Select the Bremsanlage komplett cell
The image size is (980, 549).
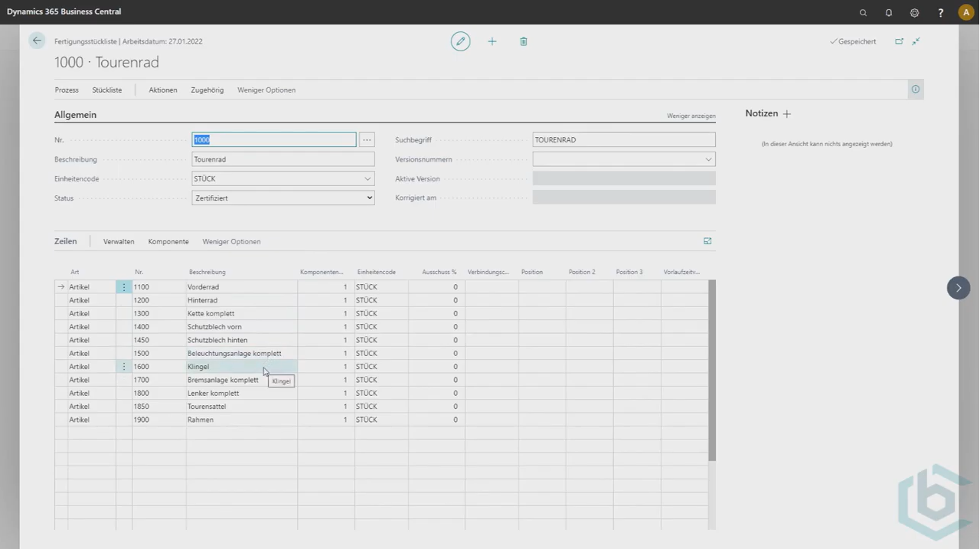pos(242,380)
